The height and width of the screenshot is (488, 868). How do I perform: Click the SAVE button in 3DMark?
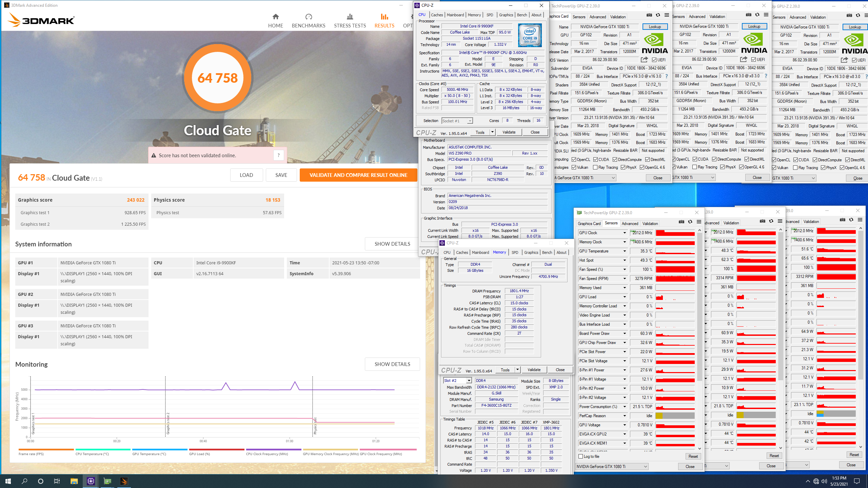(281, 175)
